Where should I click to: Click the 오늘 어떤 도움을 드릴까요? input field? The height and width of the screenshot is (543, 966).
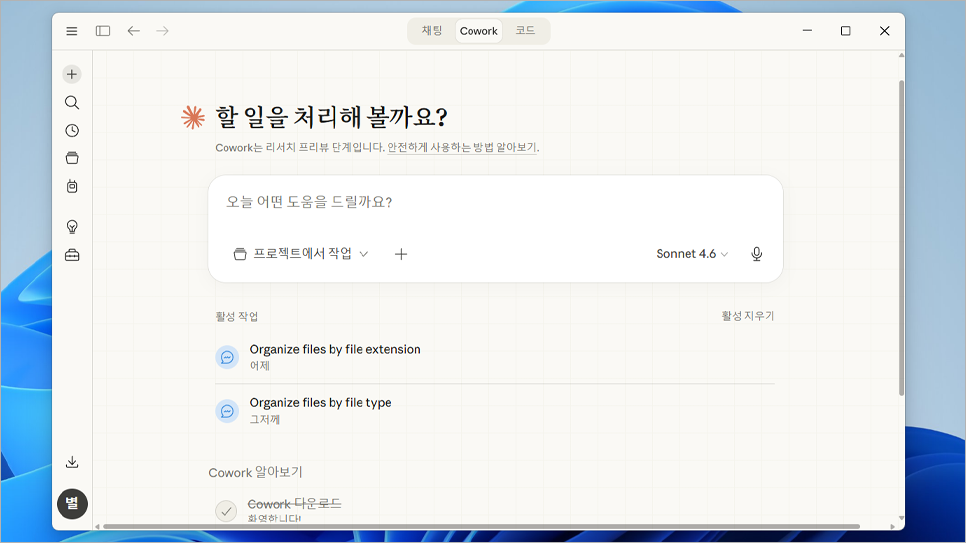pyautogui.click(x=495, y=202)
